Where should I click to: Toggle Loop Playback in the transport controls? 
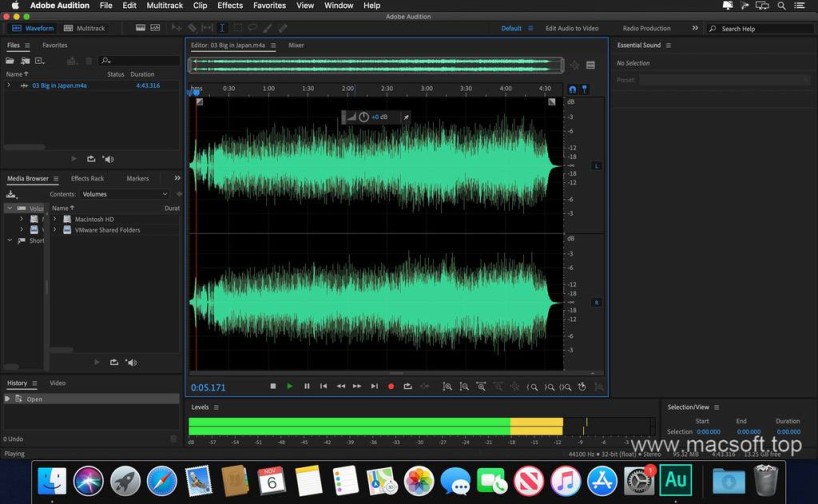tap(408, 386)
